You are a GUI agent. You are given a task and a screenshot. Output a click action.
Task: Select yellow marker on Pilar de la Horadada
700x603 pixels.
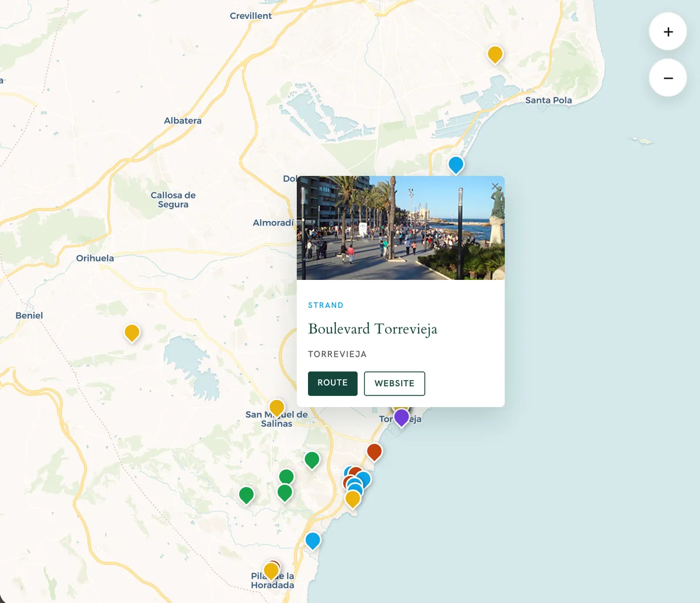click(x=271, y=571)
